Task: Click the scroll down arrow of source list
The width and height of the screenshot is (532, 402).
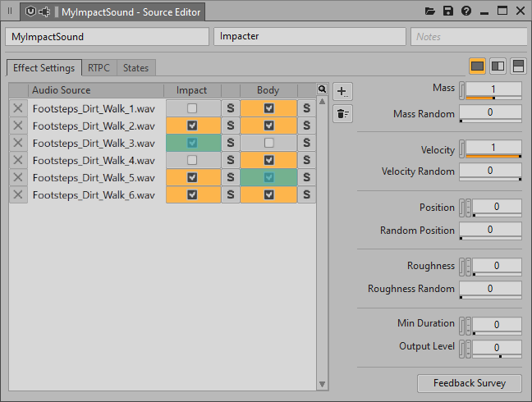Action: tap(323, 385)
